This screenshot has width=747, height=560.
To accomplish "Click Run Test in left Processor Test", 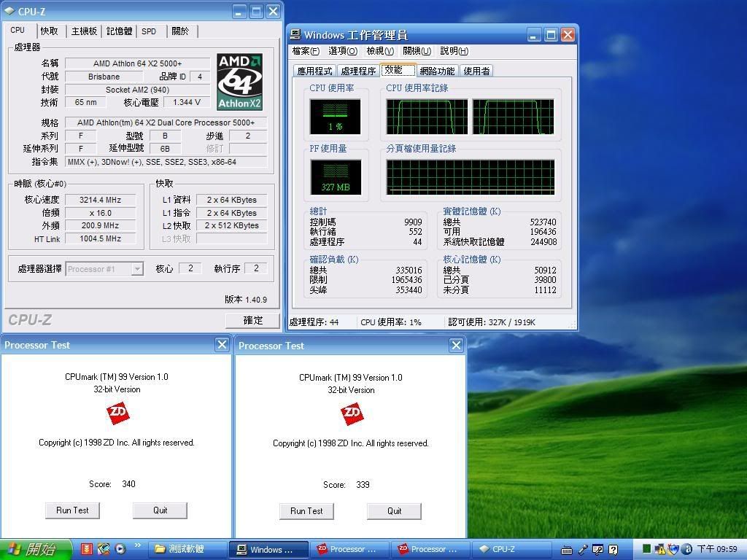I will [72, 510].
